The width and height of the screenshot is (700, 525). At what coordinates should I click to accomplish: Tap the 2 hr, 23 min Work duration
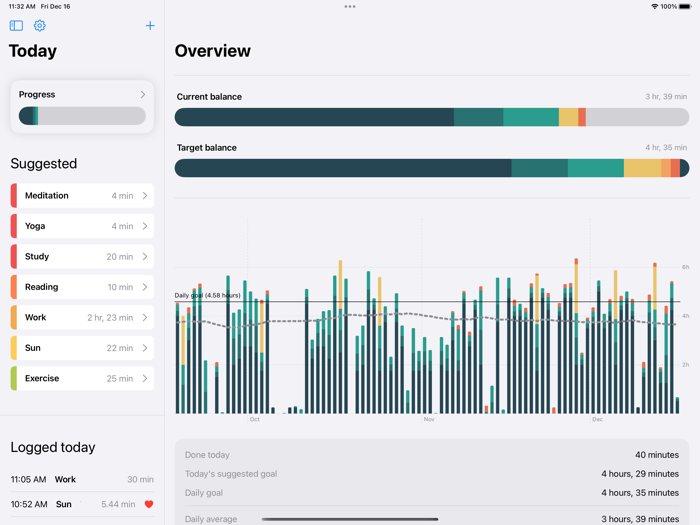click(110, 317)
